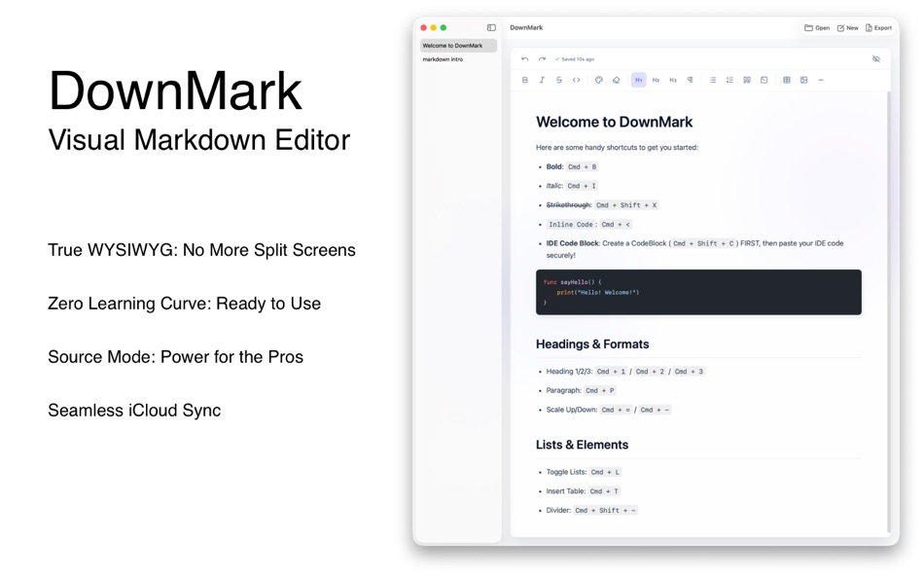
Task: Click the 'Saved 10s ago' status
Action: [x=575, y=59]
